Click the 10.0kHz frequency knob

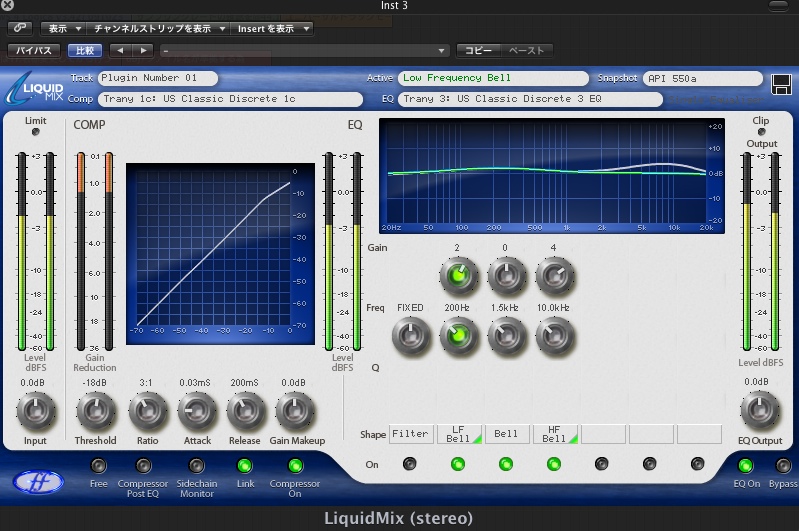(555, 336)
